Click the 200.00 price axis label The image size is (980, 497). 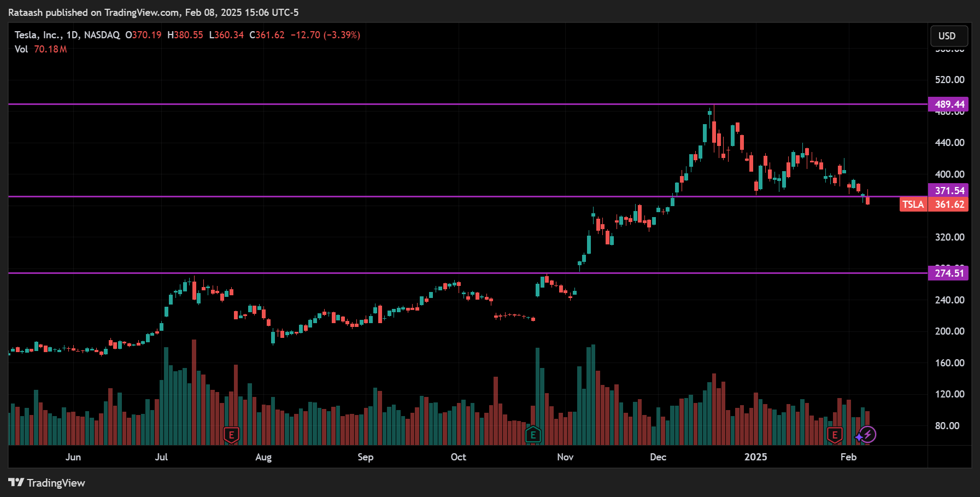pos(949,331)
